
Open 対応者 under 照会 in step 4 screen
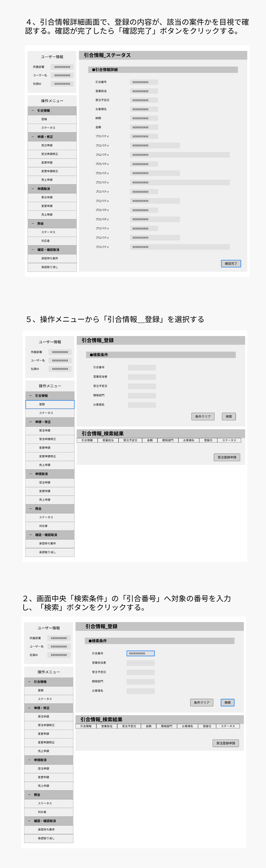[x=52, y=241]
